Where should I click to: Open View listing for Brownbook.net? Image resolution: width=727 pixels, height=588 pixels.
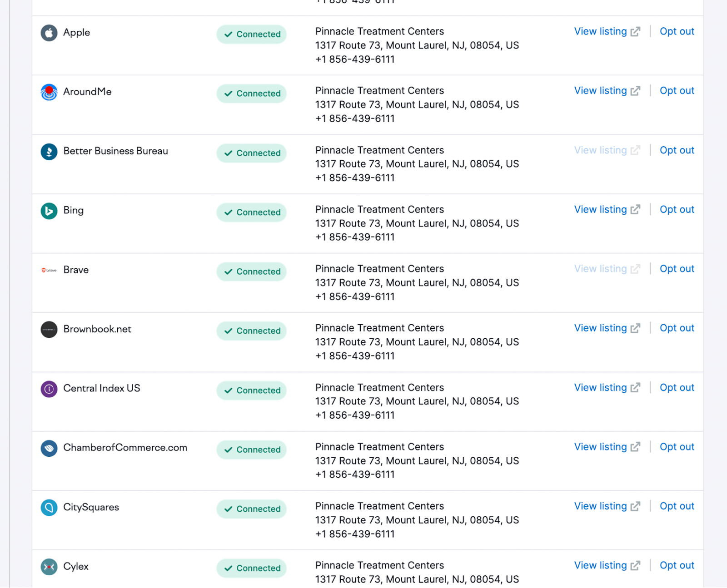601,328
